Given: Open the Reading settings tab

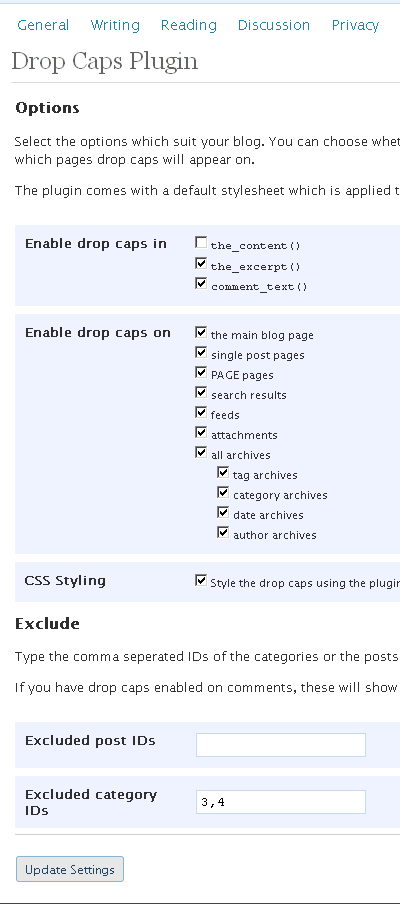Looking at the screenshot, I should click(188, 25).
